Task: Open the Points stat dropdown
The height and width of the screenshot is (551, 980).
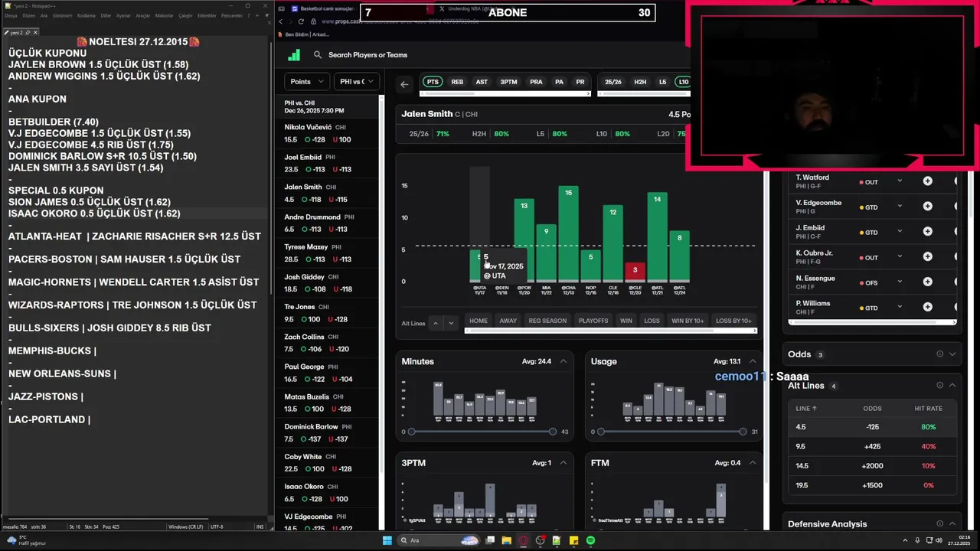Action: click(x=307, y=81)
